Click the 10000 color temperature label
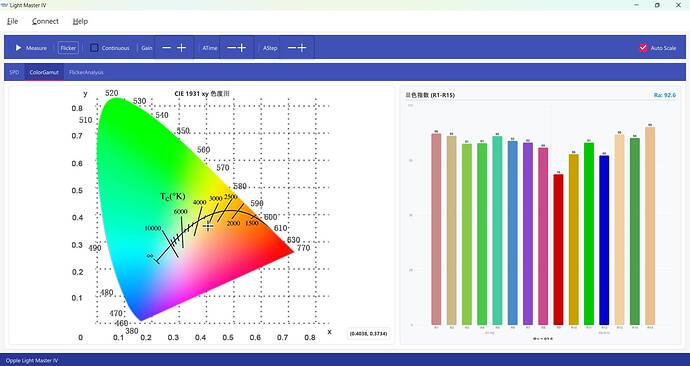690x366 pixels. click(x=153, y=228)
